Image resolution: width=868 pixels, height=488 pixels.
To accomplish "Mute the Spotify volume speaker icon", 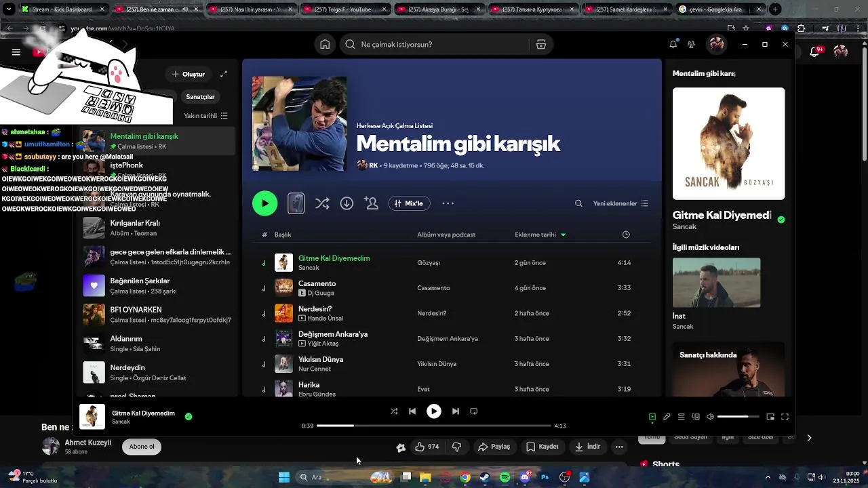I will (710, 417).
